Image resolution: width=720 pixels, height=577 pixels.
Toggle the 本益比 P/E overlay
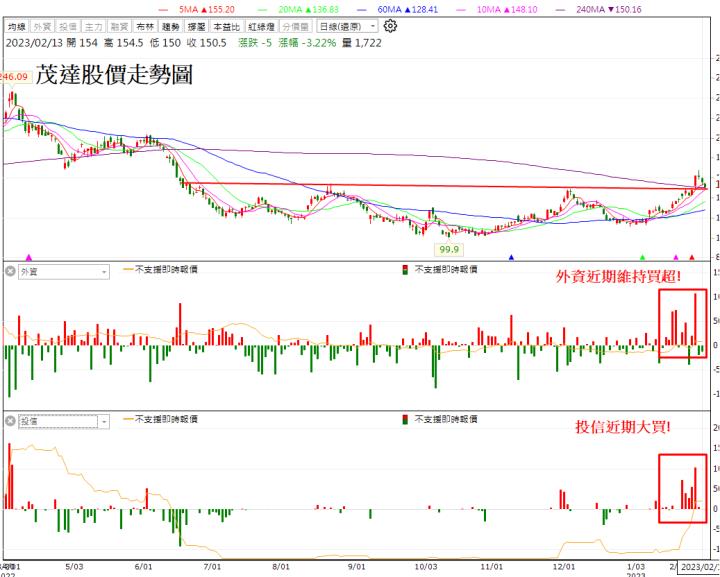(x=226, y=27)
